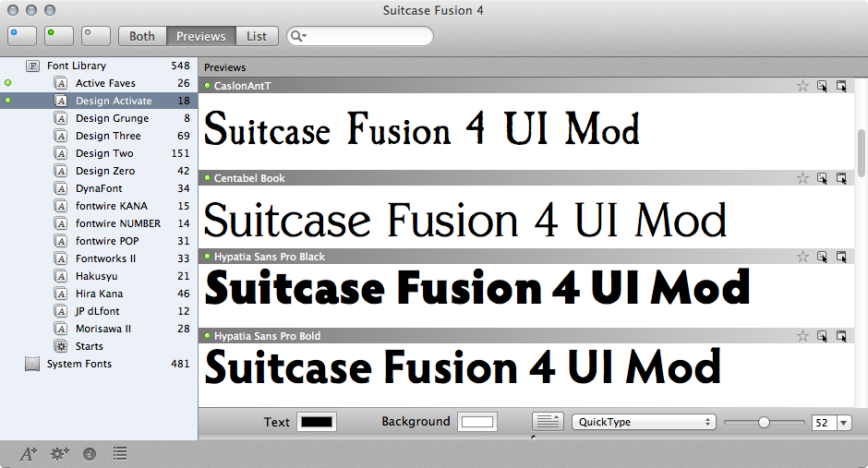Click the CaslonAntT preview sample text
This screenshot has width=868, height=468.
tap(422, 128)
